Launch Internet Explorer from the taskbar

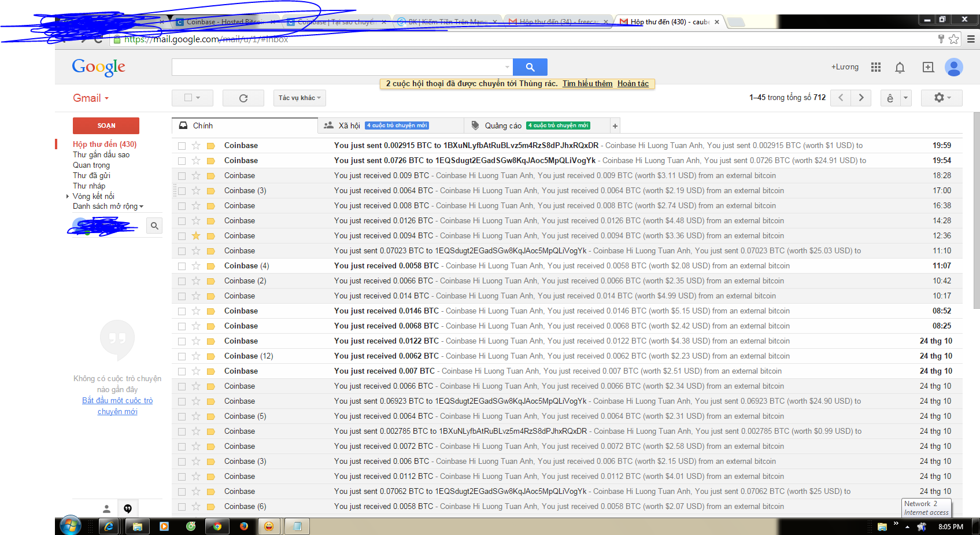pyautogui.click(x=108, y=526)
